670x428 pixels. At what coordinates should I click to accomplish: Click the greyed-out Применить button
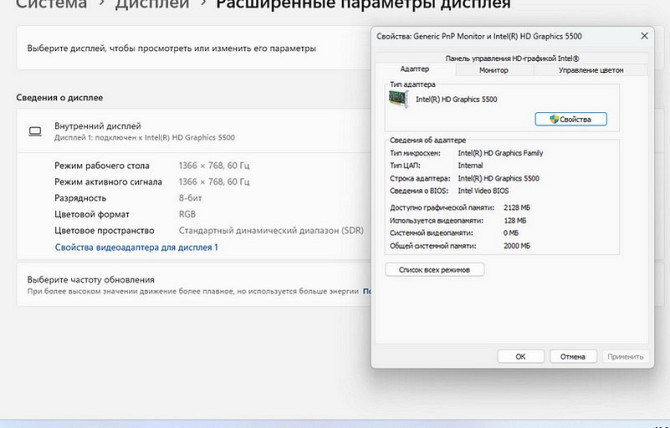pos(625,356)
